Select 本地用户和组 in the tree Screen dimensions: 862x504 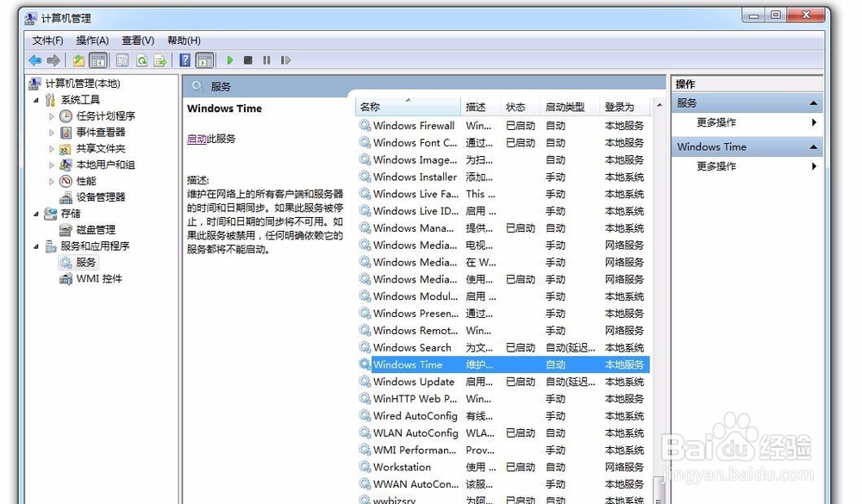pos(105,165)
